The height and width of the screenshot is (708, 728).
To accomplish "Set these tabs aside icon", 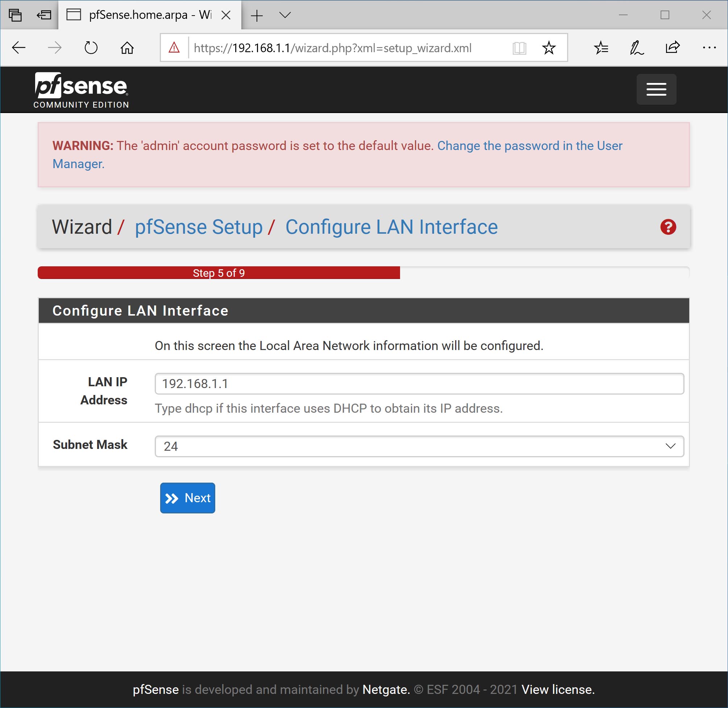I will point(44,15).
